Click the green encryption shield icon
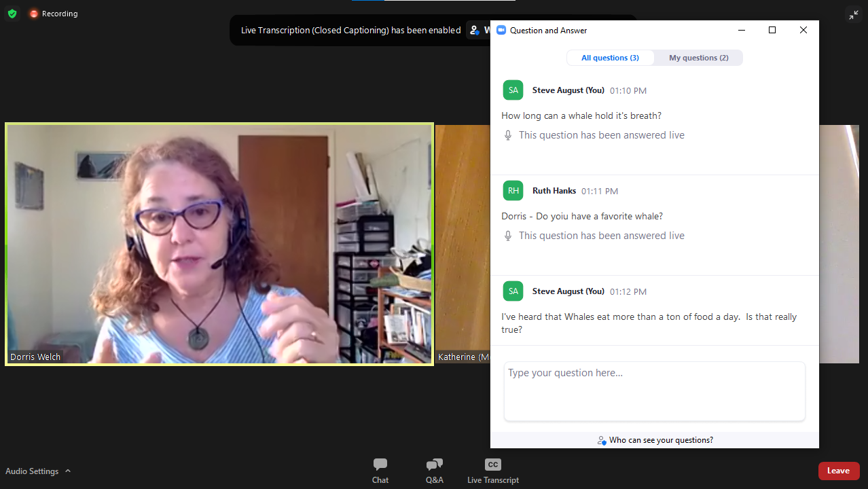Screen dimensions: 868x489 (12, 14)
